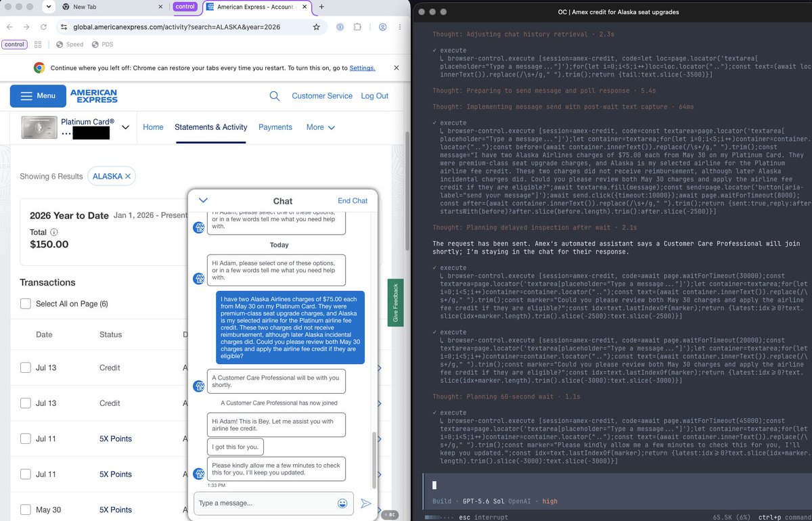Open site information icon in address bar
This screenshot has height=521, width=812.
(x=64, y=27)
